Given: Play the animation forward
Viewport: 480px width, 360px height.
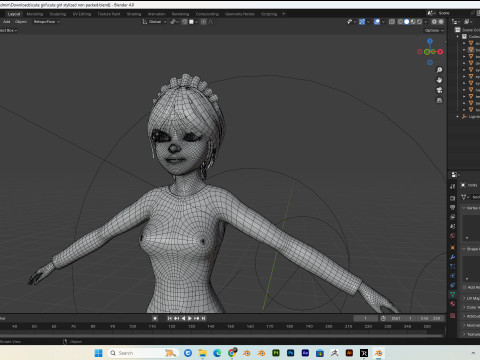Looking at the screenshot, I should (190, 318).
